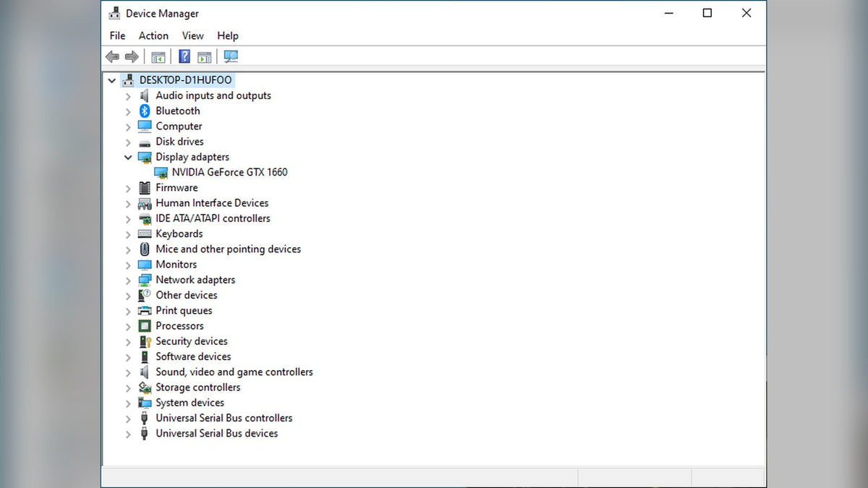Collapse the DESKTOP-D1HUFOO root node
Screen dimensions: 868x488
[x=112, y=80]
